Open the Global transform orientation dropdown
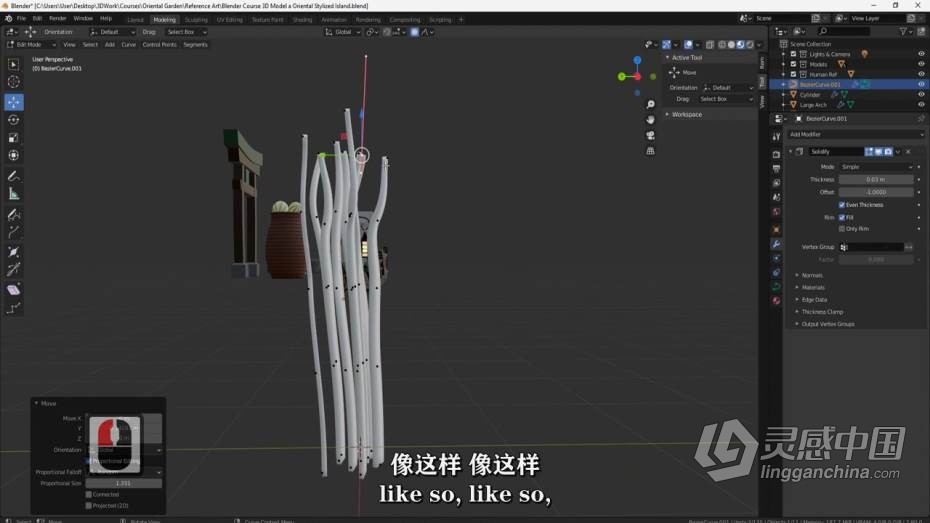Screen dimensions: 930x523 click(343, 32)
